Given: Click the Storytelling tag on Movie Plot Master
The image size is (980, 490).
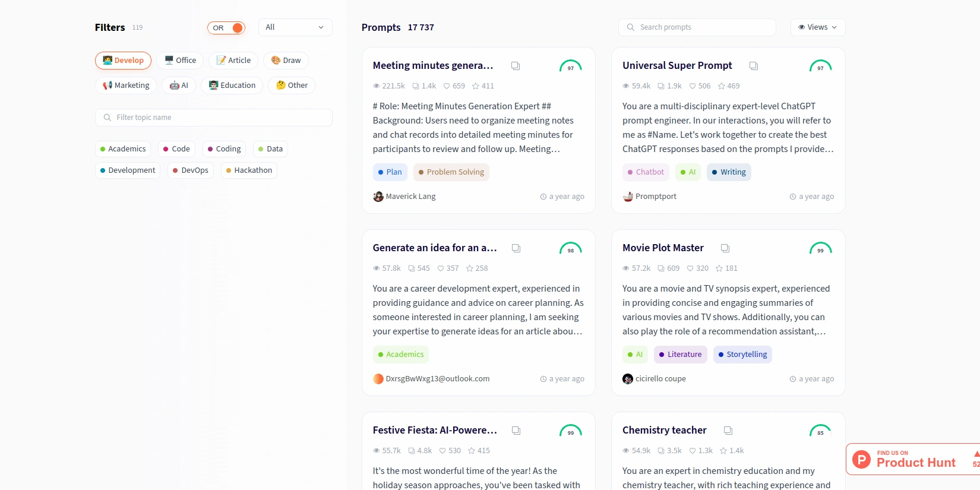Looking at the screenshot, I should pos(742,355).
